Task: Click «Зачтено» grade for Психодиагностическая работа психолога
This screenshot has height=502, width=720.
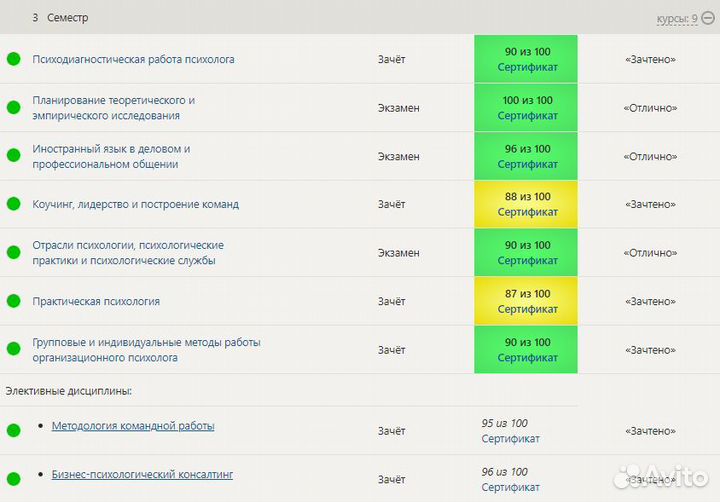Action: (x=650, y=59)
